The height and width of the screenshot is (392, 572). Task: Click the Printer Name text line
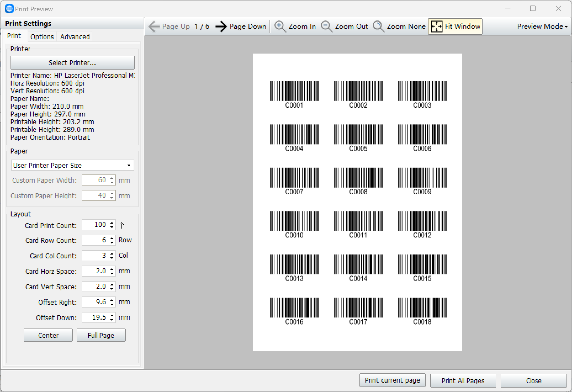point(73,76)
